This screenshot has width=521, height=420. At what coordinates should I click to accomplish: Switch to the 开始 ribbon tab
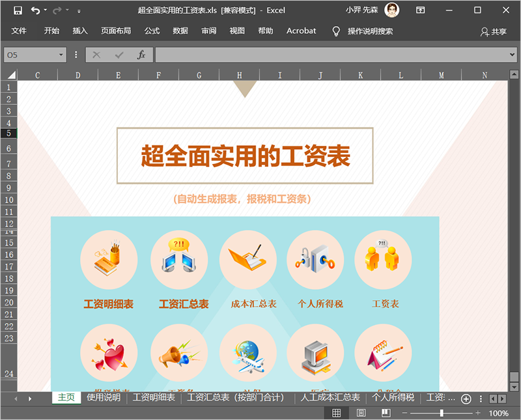point(52,31)
